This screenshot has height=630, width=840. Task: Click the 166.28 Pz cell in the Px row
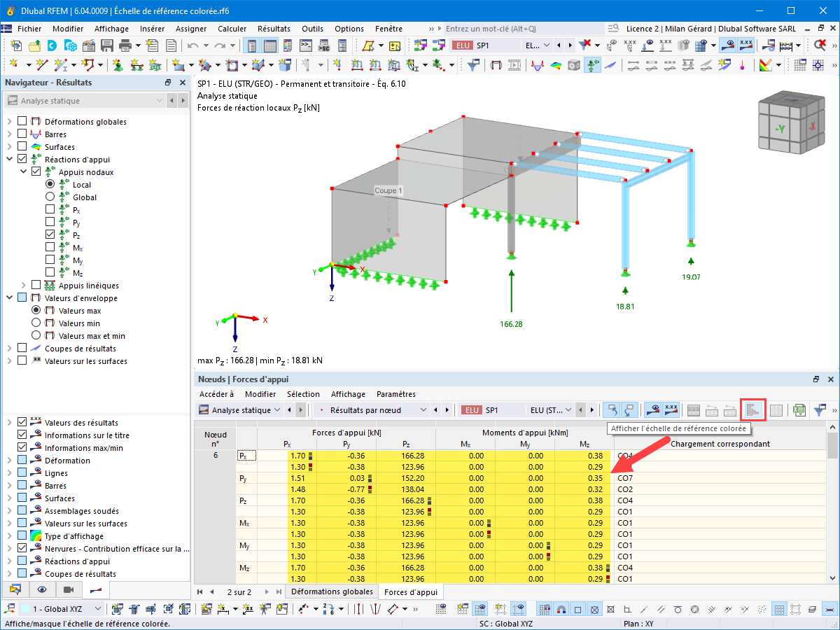pos(405,456)
